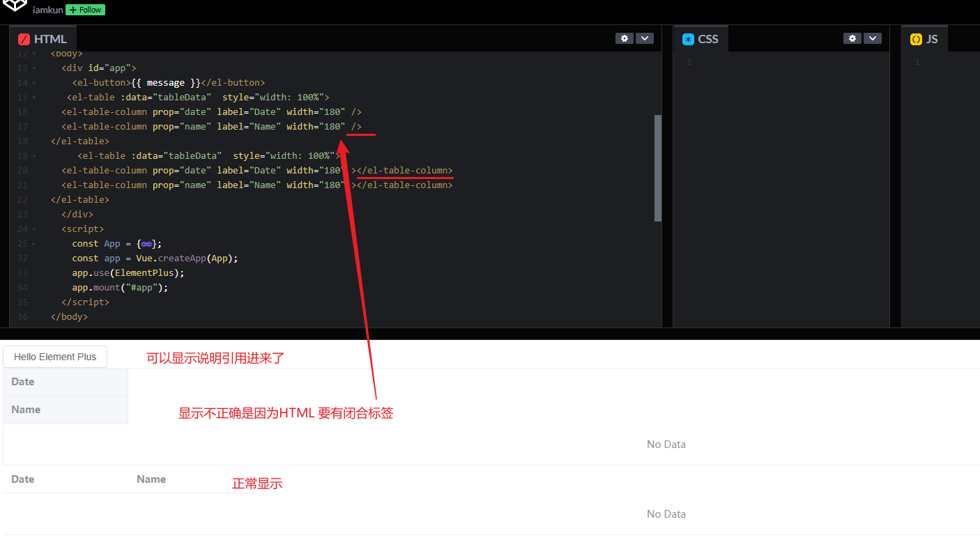980x556 pixels.
Task: Click the CodePen logo icon
Action: (x=15, y=6)
